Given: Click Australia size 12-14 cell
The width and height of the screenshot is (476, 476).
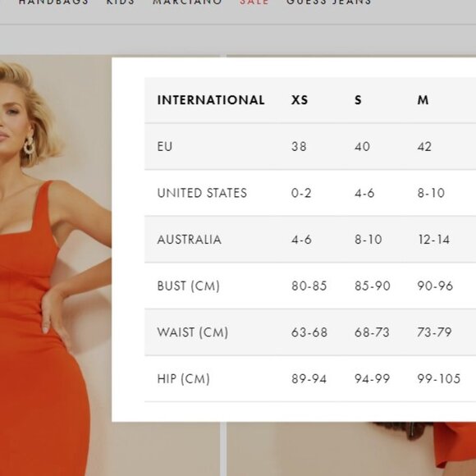Looking at the screenshot, I should [434, 240].
